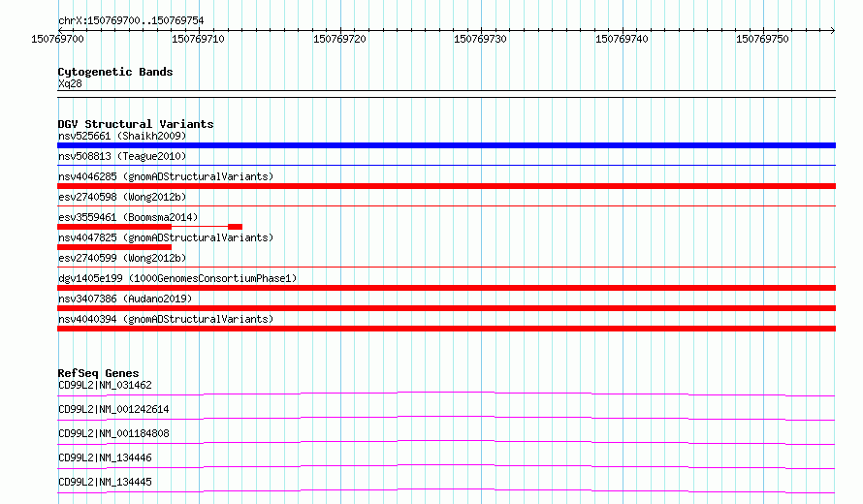
Task: Click the short right segment of esv3559461
Action: coord(235,227)
